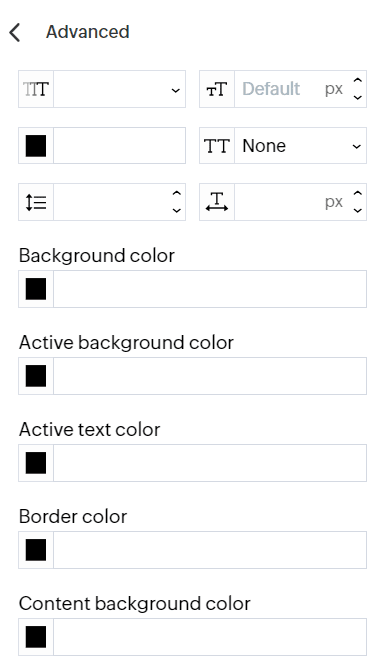Open the Border color swatch
The height and width of the screenshot is (672, 384).
point(36,550)
